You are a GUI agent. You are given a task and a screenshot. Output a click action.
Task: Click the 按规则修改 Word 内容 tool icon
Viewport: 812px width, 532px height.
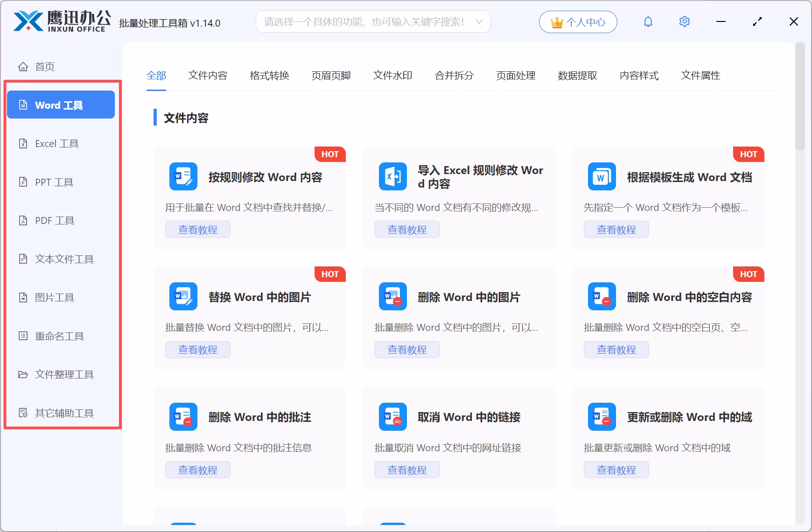(x=183, y=176)
